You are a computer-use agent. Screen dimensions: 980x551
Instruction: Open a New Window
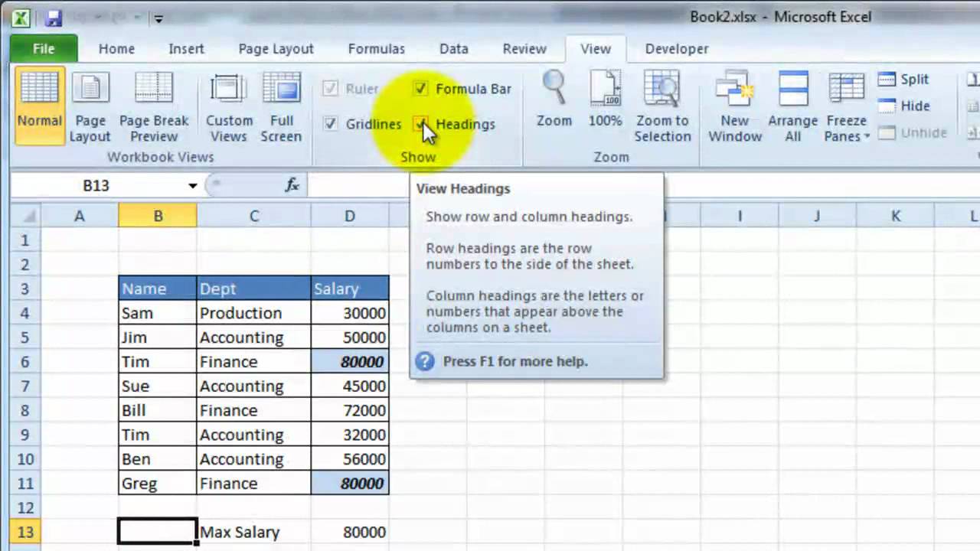pyautogui.click(x=735, y=106)
